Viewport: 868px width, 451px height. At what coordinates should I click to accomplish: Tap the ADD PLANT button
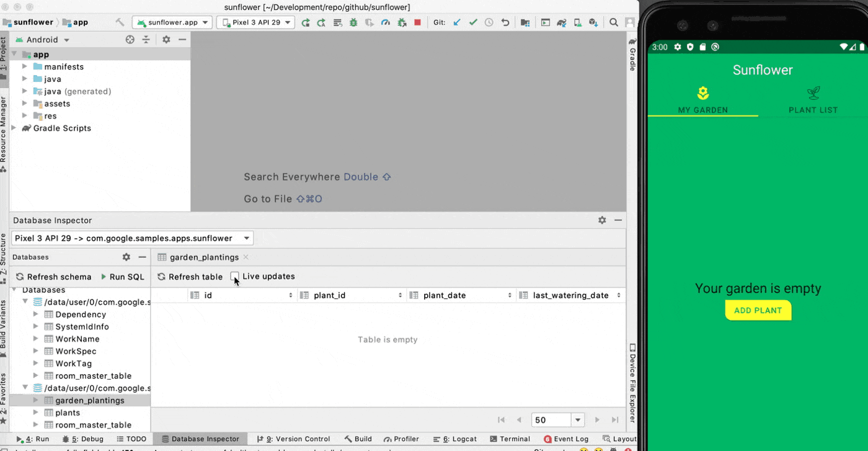click(x=758, y=310)
